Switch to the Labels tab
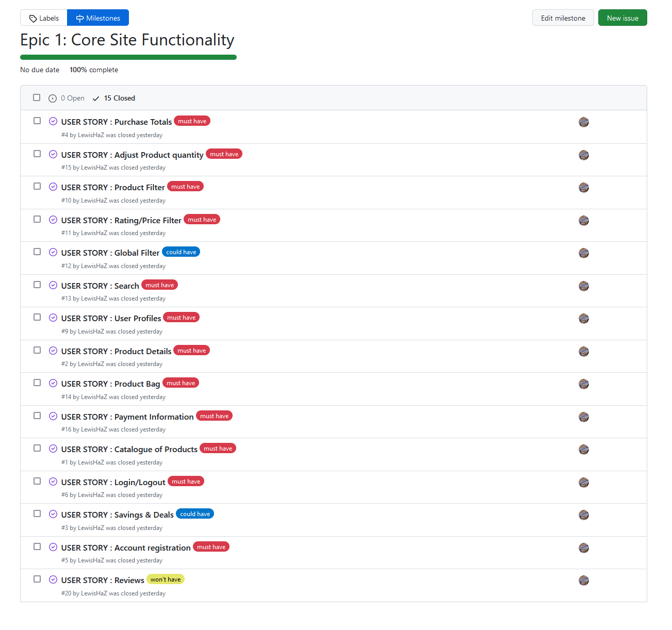Screen dimensions: 672x630 (x=44, y=18)
